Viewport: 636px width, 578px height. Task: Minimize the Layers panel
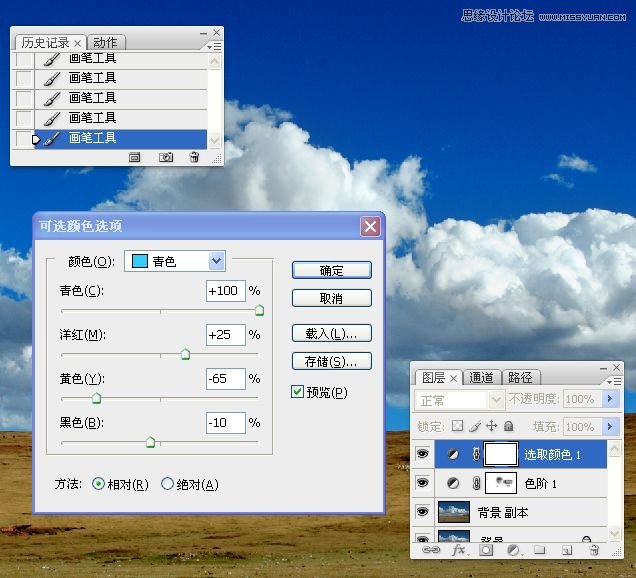tap(604, 368)
